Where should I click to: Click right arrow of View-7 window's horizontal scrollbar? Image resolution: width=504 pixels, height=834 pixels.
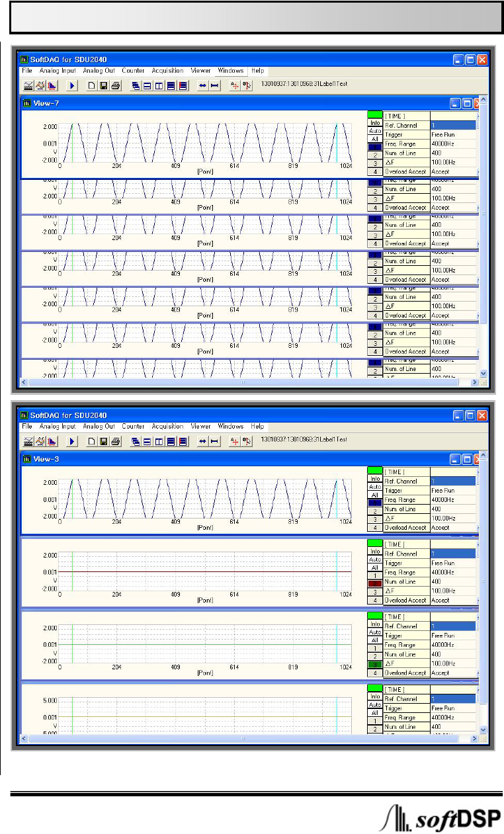pyautogui.click(x=474, y=382)
